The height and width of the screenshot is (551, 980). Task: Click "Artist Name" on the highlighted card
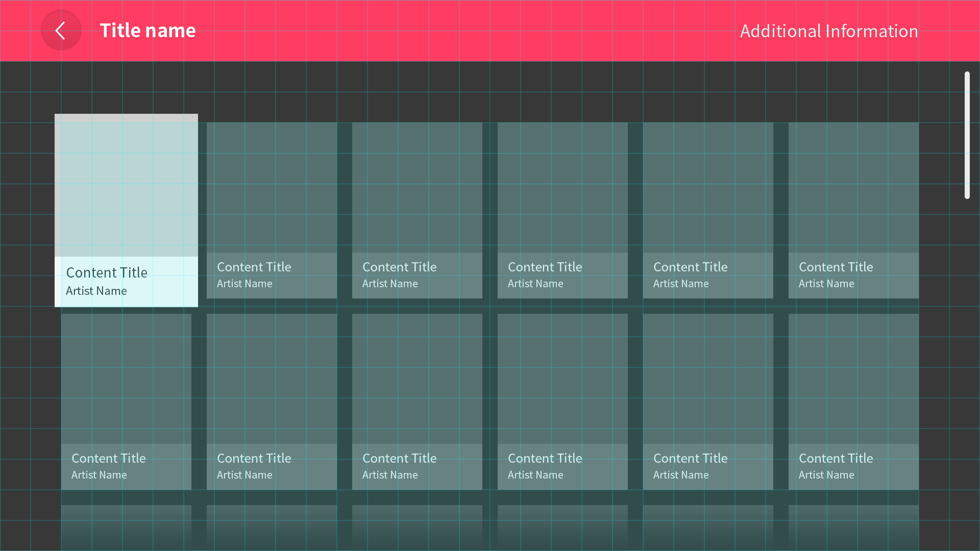pyautogui.click(x=96, y=291)
